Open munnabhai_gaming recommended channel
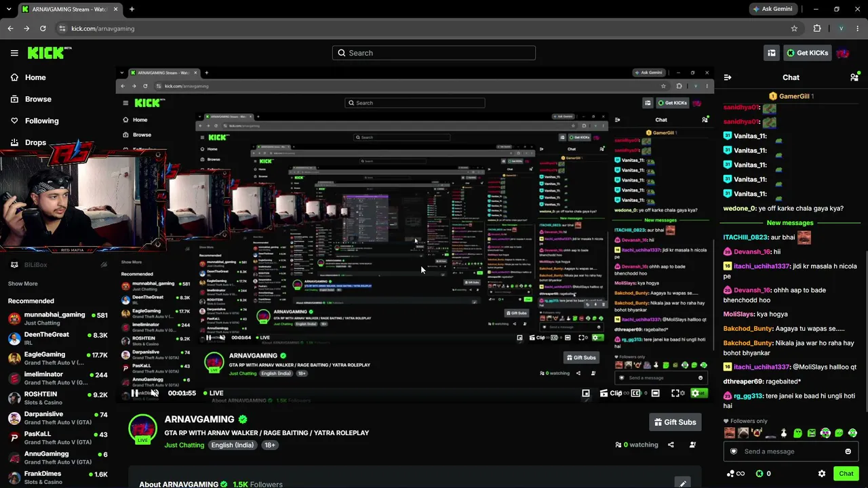This screenshot has height=488, width=868. coord(58,318)
